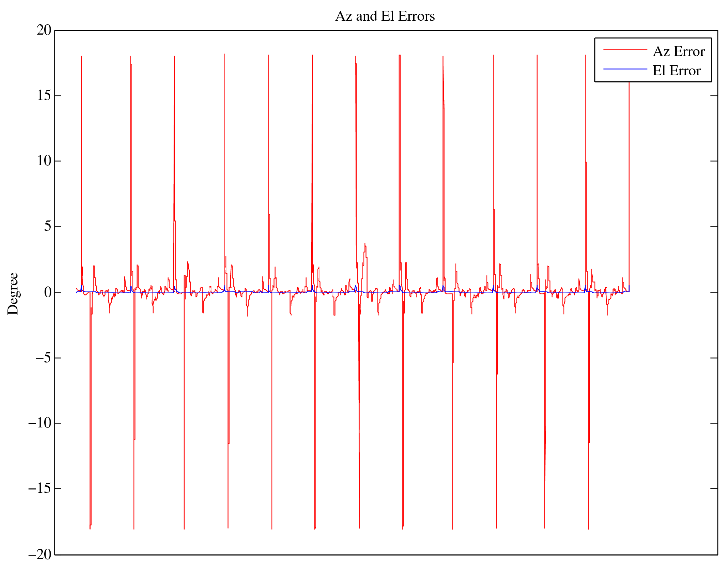Viewport: 728px width, 568px height.
Task: Click the y-axis tick label −15
Action: pos(40,488)
